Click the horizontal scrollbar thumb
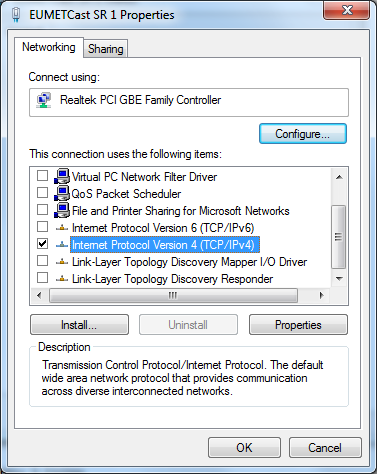377x474 pixels. [x=173, y=295]
